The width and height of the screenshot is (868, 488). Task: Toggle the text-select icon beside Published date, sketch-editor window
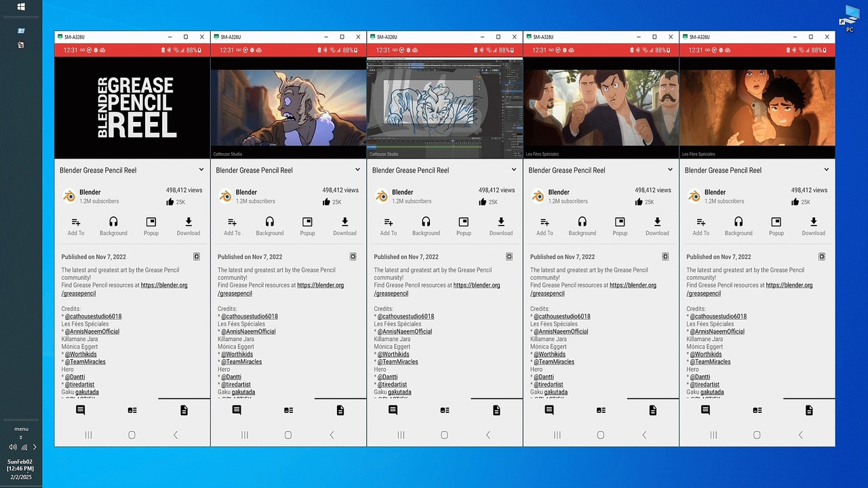pyautogui.click(x=509, y=256)
